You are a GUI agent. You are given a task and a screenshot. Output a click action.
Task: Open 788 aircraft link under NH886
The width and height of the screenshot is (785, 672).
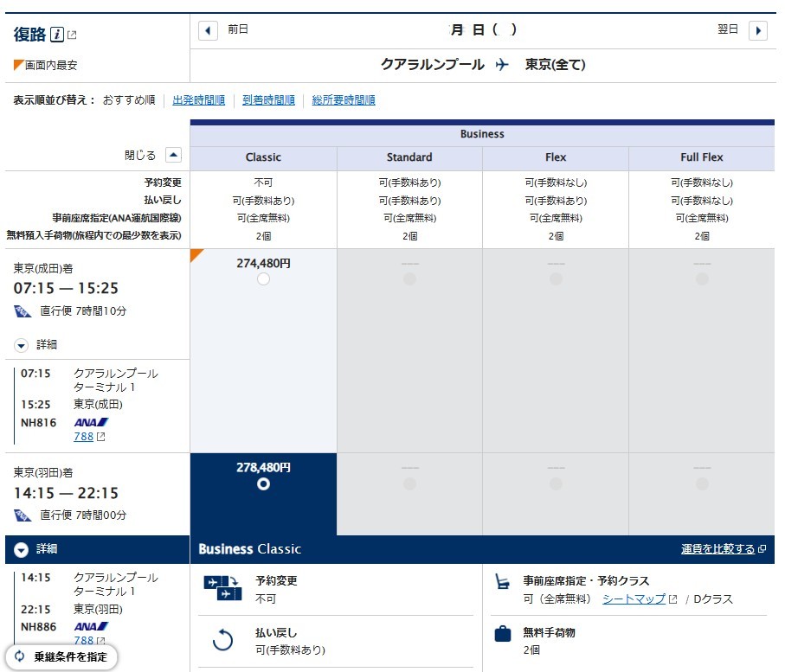click(x=84, y=641)
